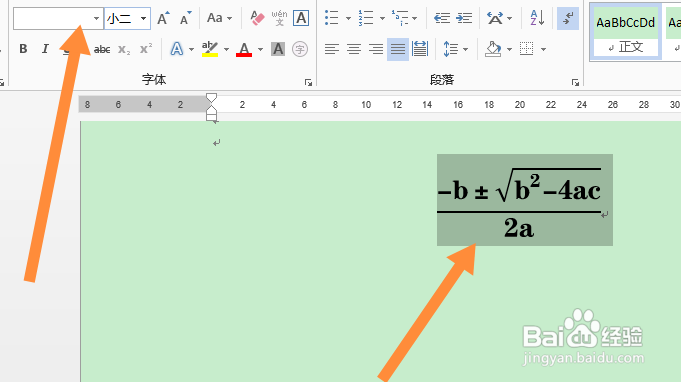Image resolution: width=681 pixels, height=382 pixels.
Task: Apply text effects glowing A icon
Action: [x=177, y=49]
